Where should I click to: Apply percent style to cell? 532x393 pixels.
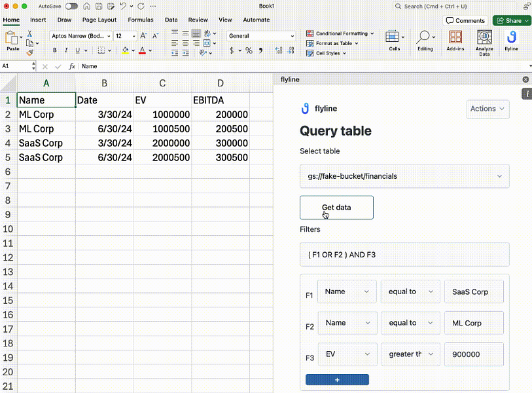point(249,50)
